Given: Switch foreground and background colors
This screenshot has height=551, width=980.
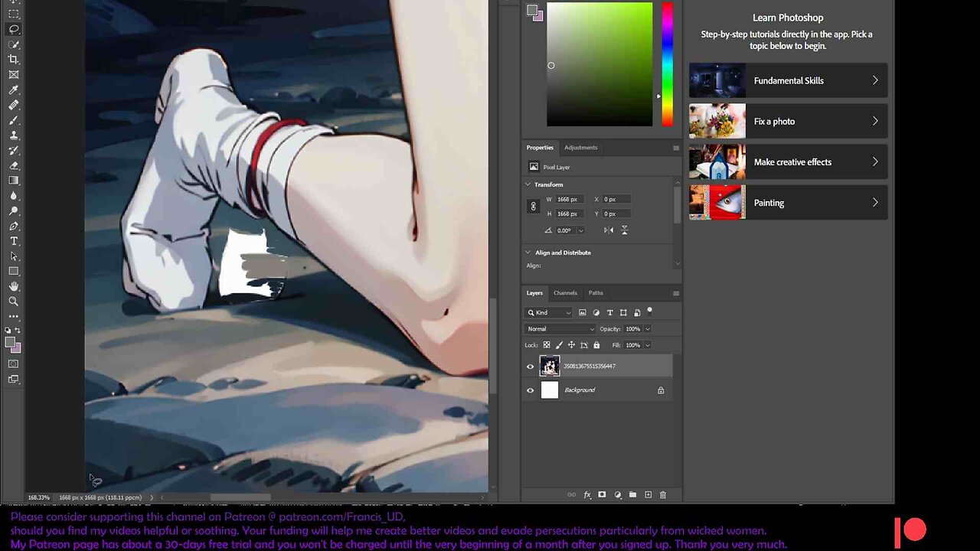Looking at the screenshot, I should point(18,331).
